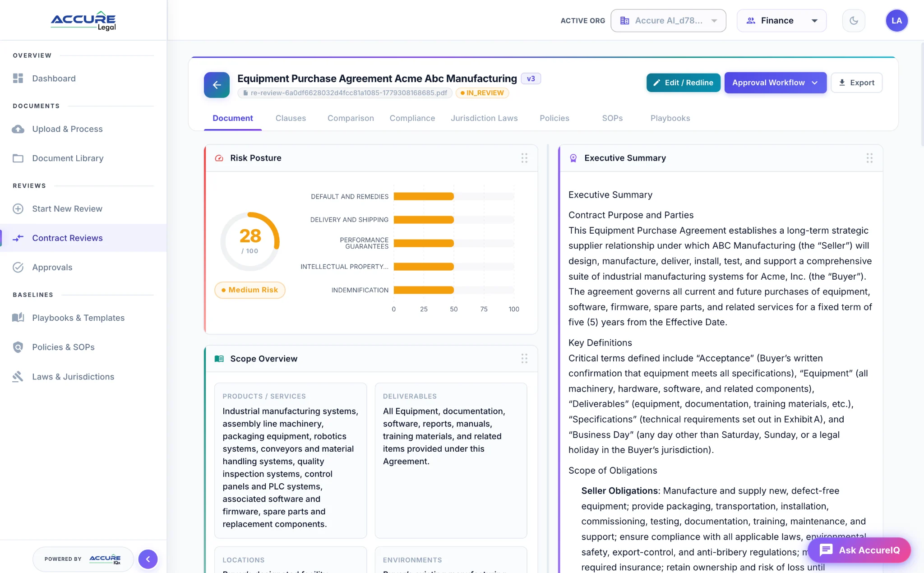Switch to the Document tab

coord(233,118)
